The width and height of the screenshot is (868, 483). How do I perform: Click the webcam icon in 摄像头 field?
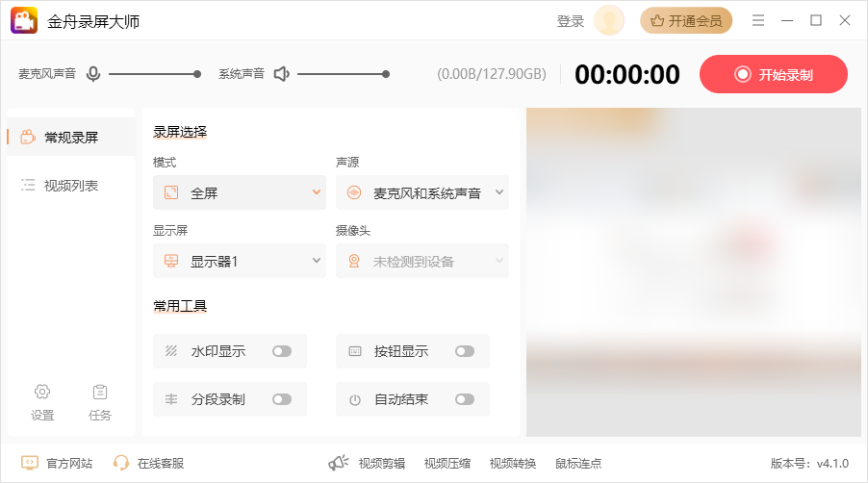pos(354,261)
